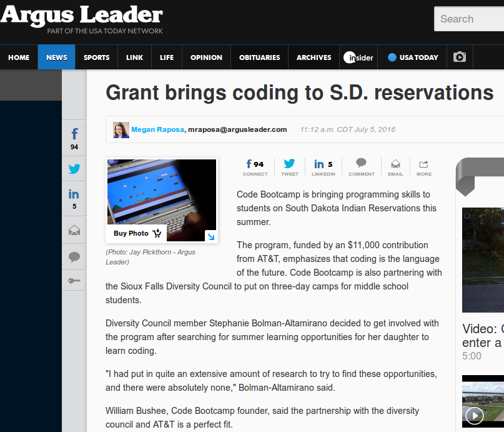Open the Obituaries menu item

(x=259, y=58)
